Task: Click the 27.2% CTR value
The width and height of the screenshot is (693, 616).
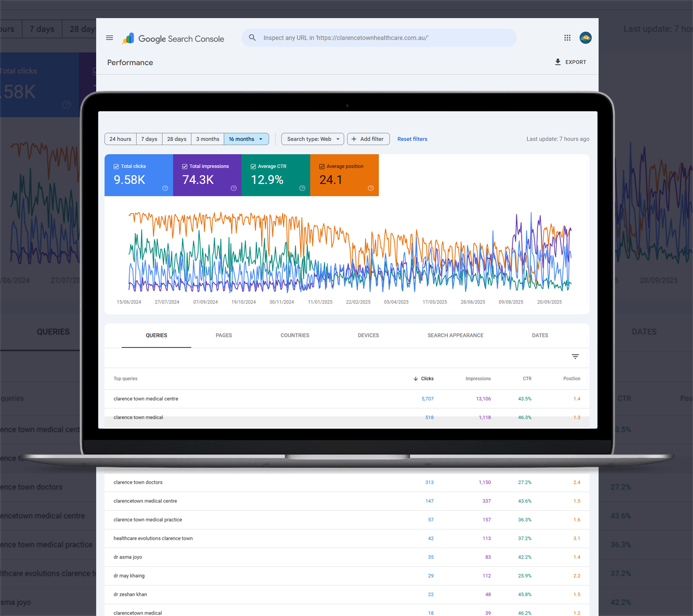Action: click(524, 482)
